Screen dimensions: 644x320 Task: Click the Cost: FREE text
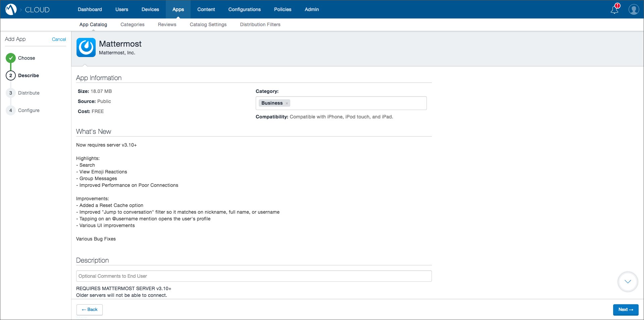[91, 111]
